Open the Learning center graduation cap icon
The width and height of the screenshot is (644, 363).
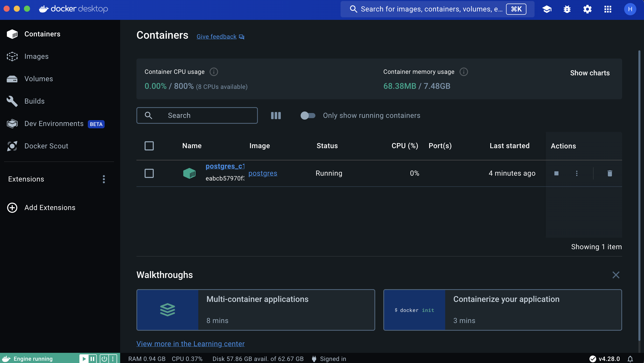click(x=547, y=9)
